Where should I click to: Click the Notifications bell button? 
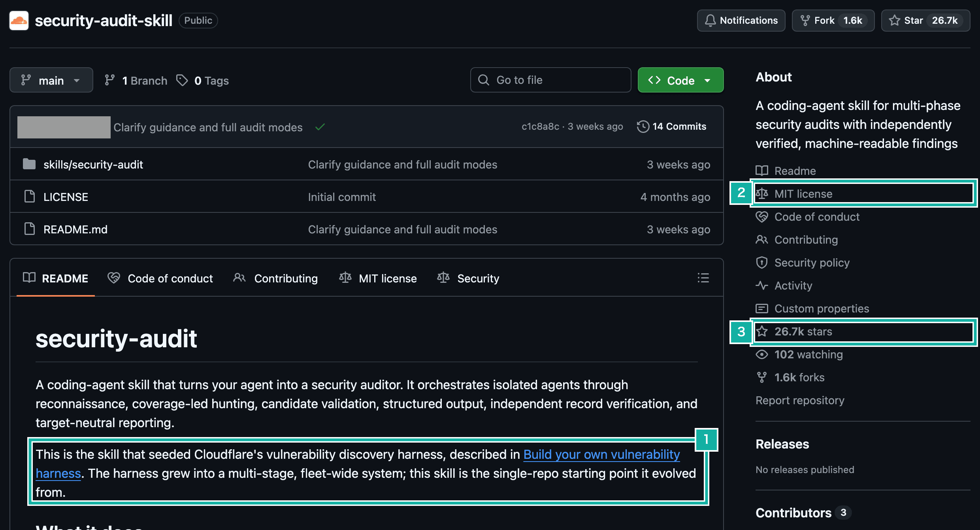click(x=741, y=21)
